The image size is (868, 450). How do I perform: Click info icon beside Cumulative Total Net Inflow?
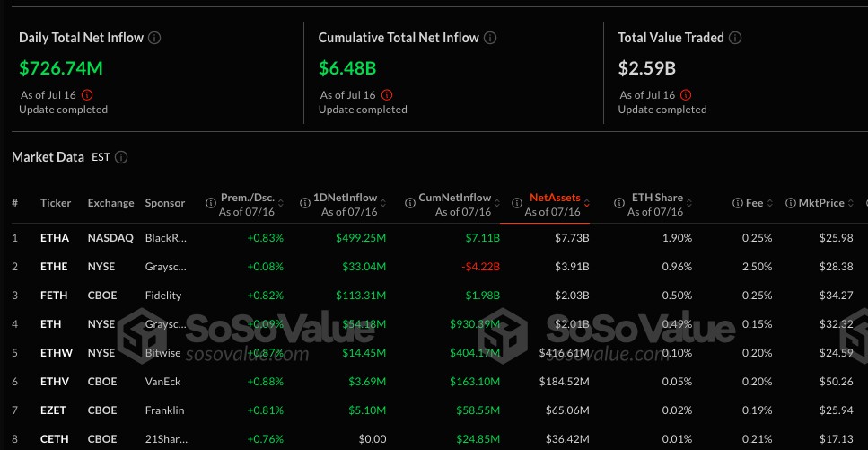point(490,38)
